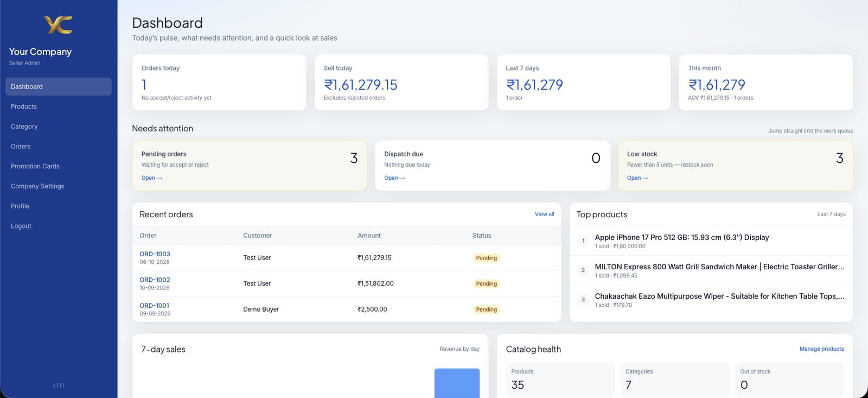Open the Category sidebar item
The height and width of the screenshot is (398, 868).
tap(59, 127)
